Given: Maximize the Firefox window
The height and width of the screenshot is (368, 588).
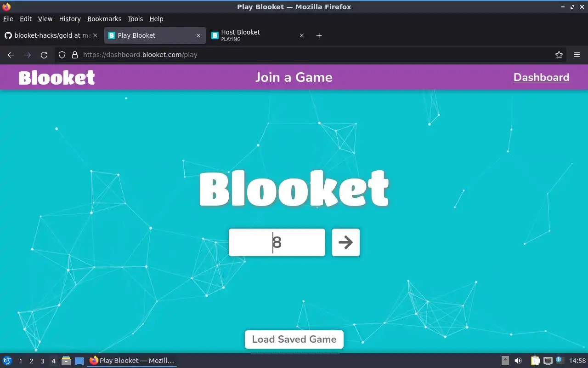Looking at the screenshot, I should click(x=572, y=7).
